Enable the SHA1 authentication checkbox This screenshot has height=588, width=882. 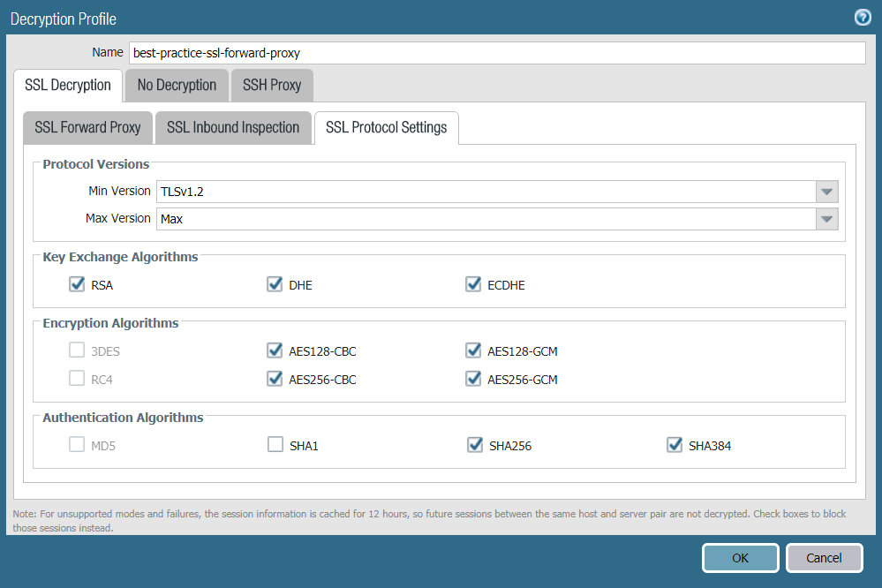275,445
